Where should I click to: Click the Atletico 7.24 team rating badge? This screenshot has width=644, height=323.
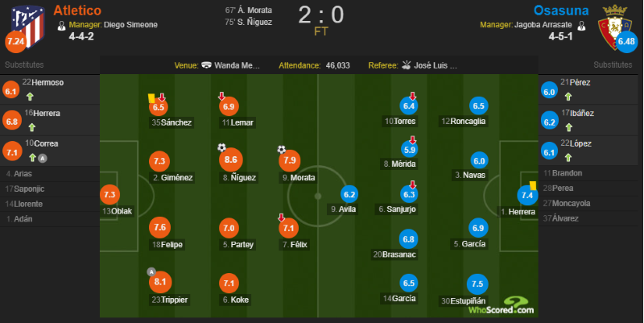click(15, 42)
